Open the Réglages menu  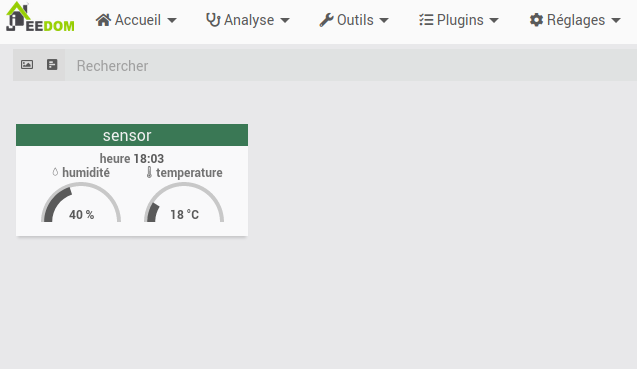575,20
